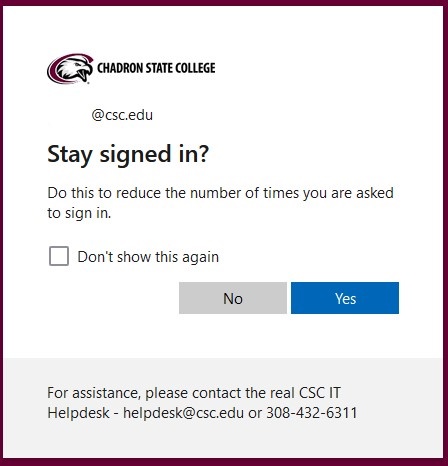
Task: Click the maroon border at the bottom
Action: (224, 462)
